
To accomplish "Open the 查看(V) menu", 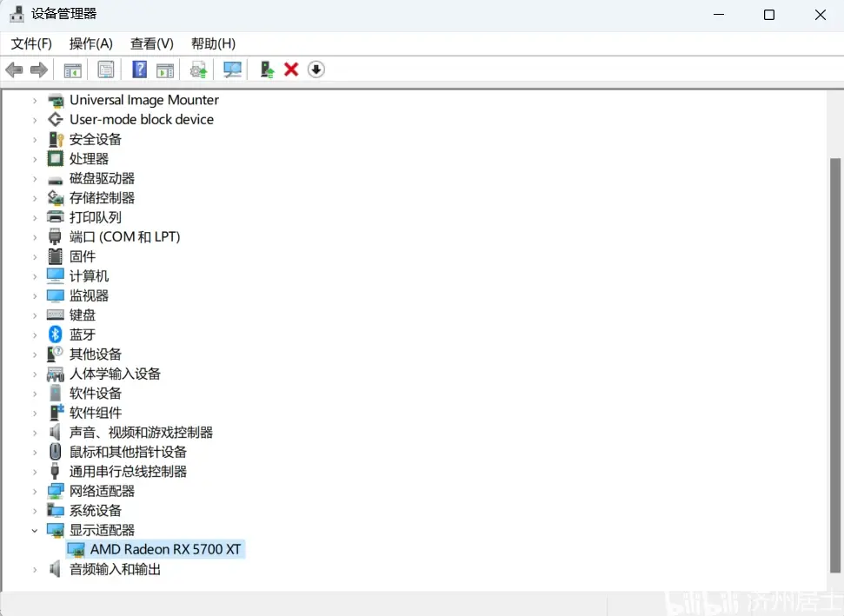I will [x=152, y=43].
